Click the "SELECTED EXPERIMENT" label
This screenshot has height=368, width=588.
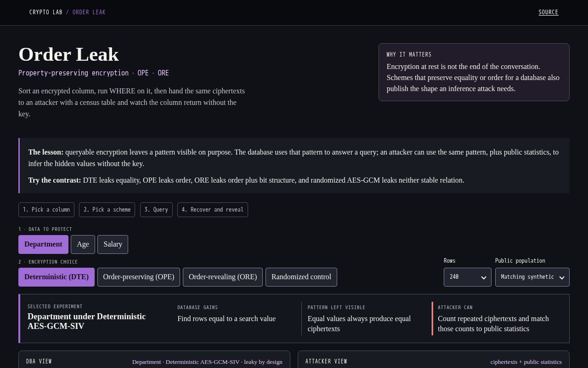click(x=55, y=306)
